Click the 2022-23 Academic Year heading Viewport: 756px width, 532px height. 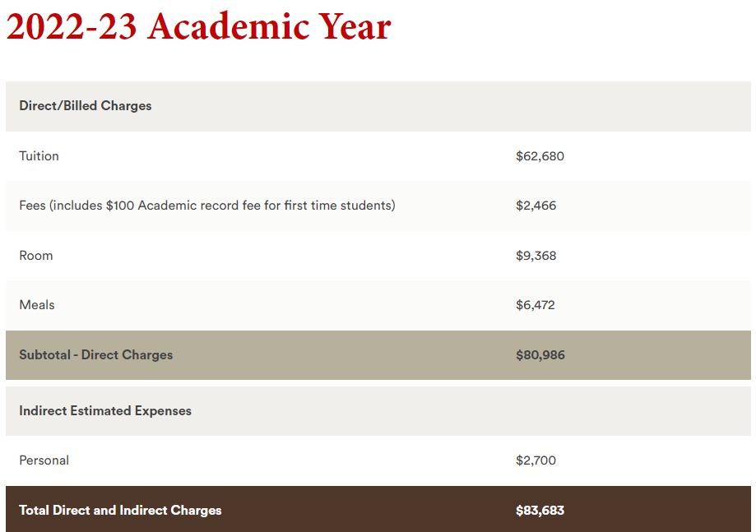(198, 26)
